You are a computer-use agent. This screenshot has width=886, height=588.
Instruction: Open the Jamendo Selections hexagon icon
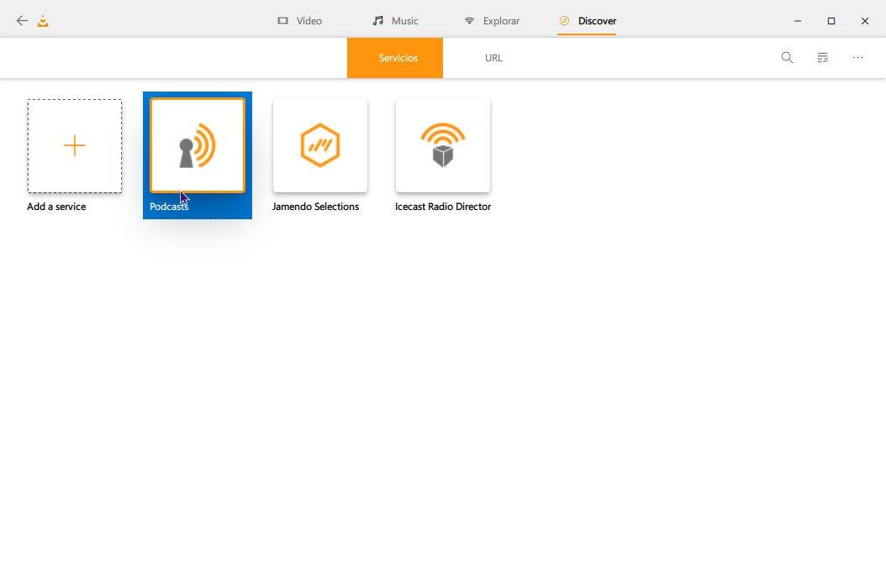tap(320, 145)
